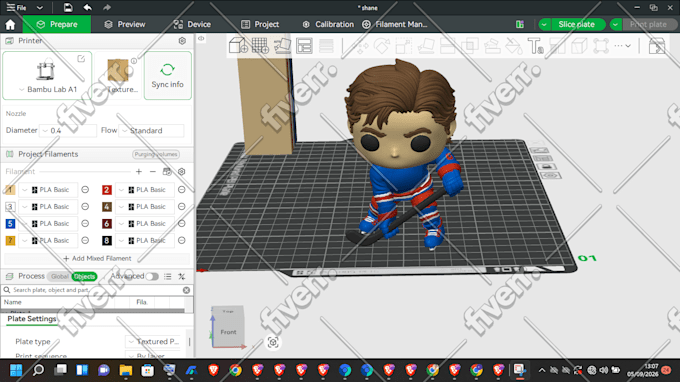Open filament 1 PLA Basic dropdown
680x382 pixels.
pos(48,189)
